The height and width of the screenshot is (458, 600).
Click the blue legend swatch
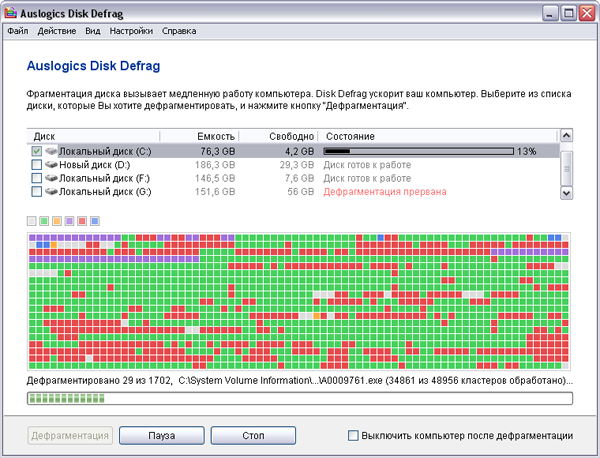(95, 221)
